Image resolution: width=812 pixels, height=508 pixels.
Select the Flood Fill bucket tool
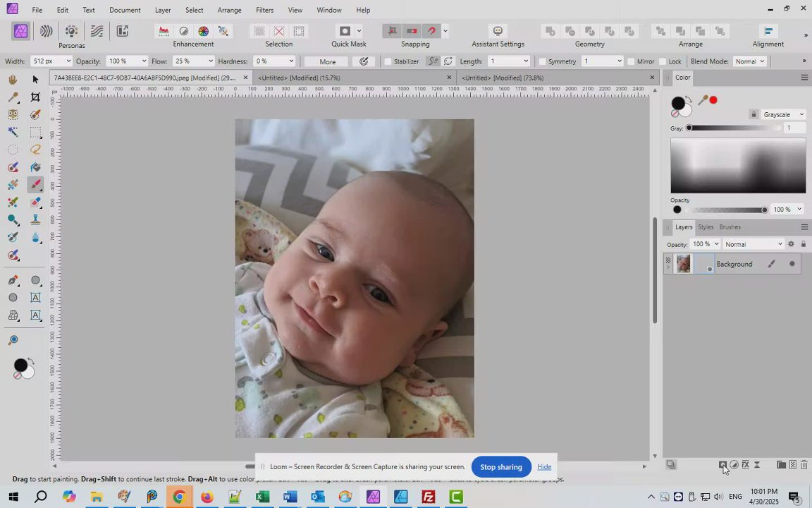(x=35, y=167)
